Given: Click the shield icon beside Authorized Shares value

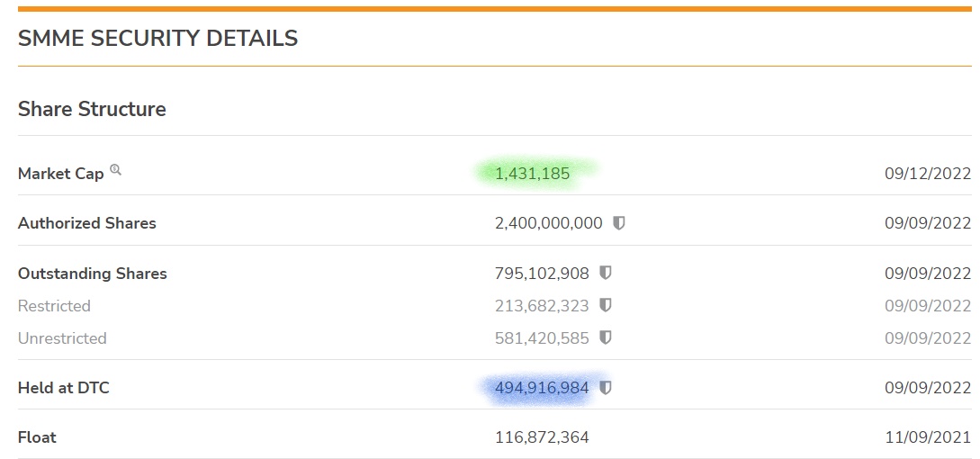Looking at the screenshot, I should 619,223.
